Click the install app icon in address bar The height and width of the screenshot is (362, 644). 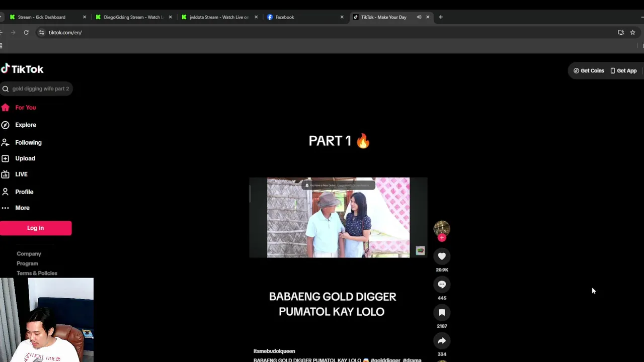[621, 33]
